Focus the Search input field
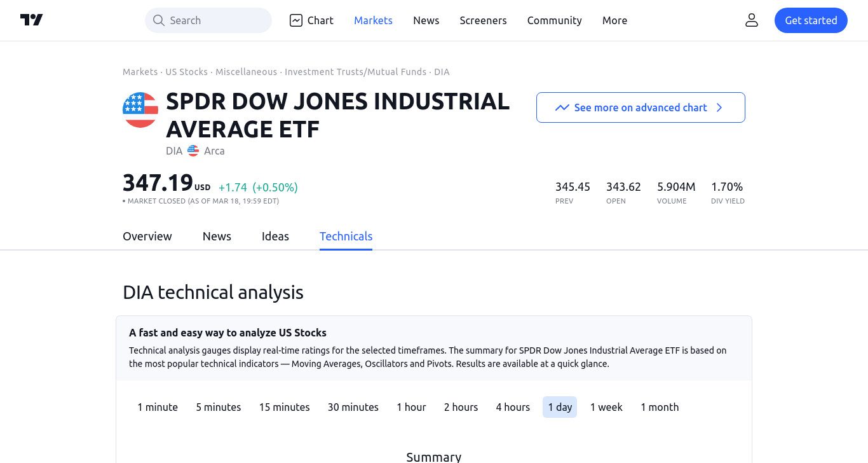This screenshot has width=868, height=463. 208,20
